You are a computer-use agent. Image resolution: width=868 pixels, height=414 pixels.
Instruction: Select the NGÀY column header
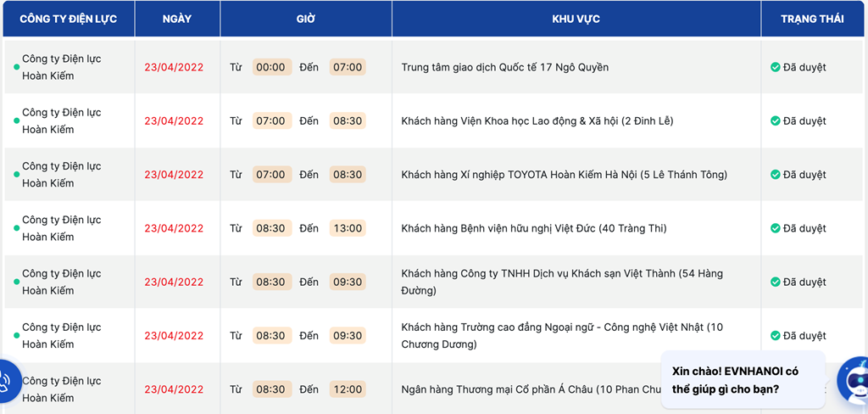[x=177, y=19]
